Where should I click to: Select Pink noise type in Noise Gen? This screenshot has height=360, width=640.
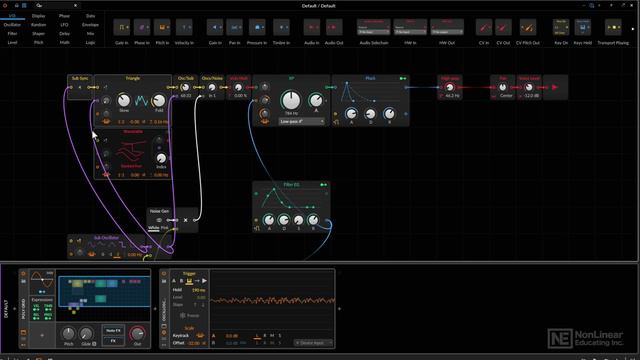[164, 228]
